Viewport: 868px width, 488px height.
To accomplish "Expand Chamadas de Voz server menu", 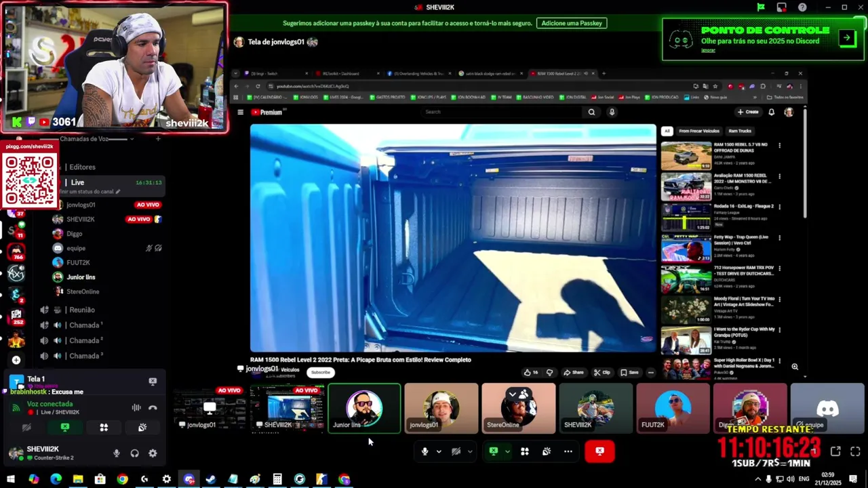I will [x=93, y=139].
